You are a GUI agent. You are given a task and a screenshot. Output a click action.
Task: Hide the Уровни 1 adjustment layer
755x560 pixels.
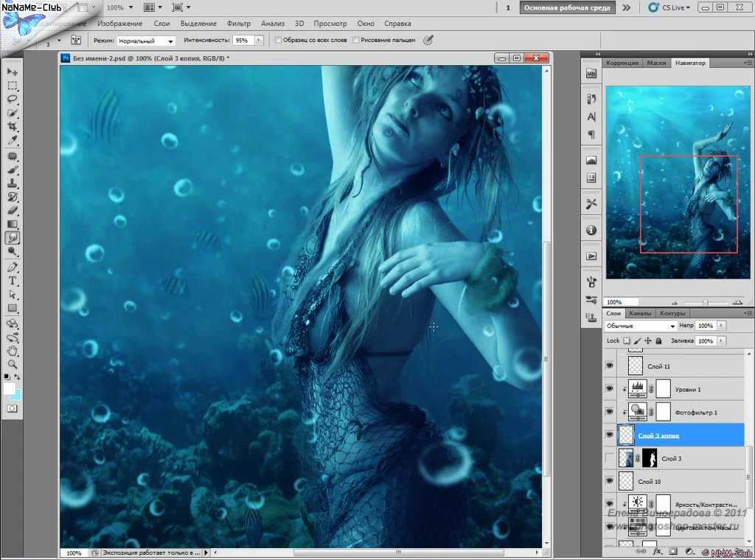click(x=610, y=389)
